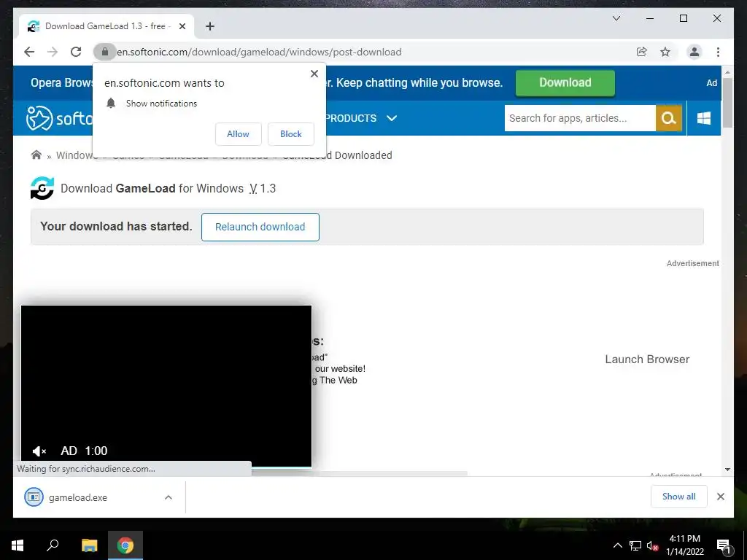This screenshot has width=747, height=560.
Task: Open a new tab
Action: pos(210,26)
